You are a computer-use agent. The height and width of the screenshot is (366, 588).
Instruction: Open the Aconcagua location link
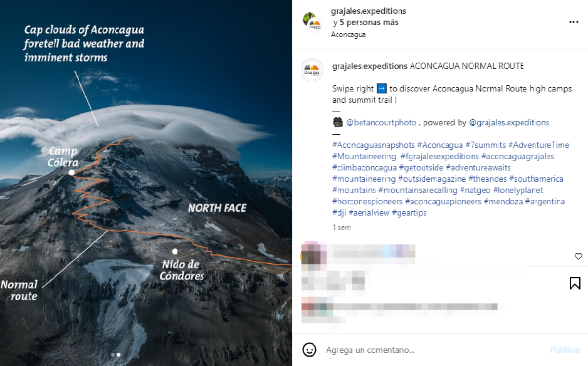tap(348, 34)
